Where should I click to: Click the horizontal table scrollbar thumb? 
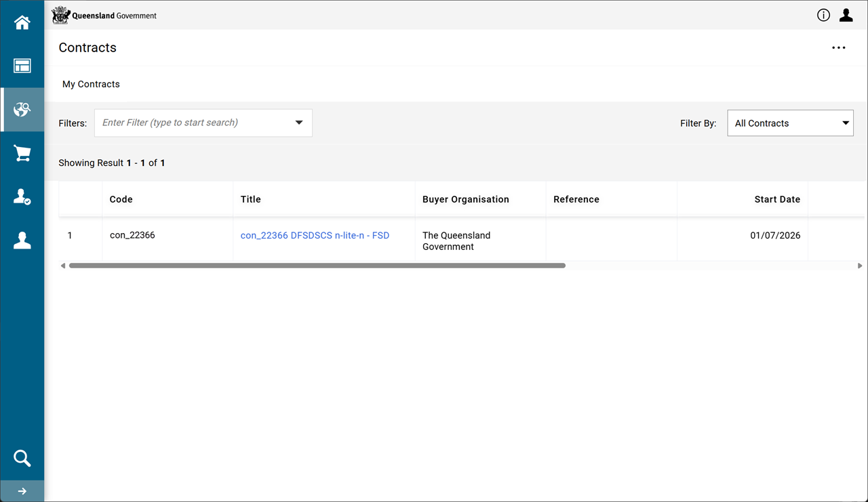[317, 266]
